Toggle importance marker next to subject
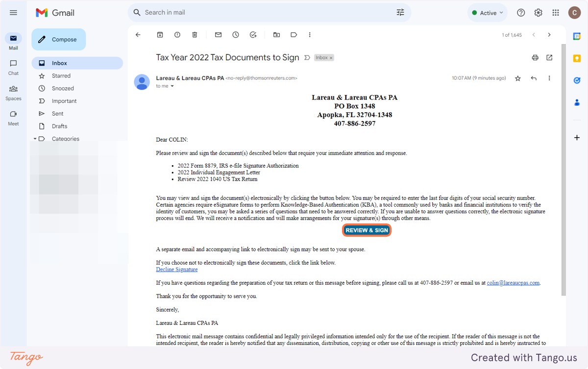The image size is (588, 369). coord(307,58)
